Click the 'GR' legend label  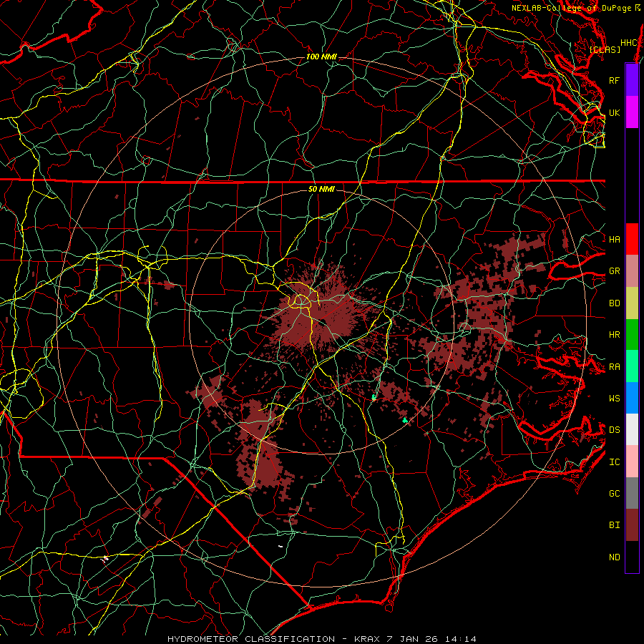point(614,271)
